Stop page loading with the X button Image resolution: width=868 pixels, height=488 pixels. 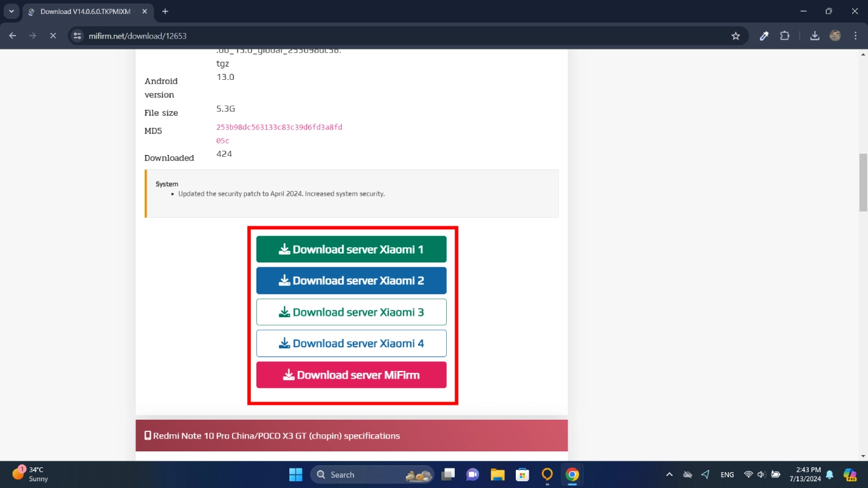pyautogui.click(x=52, y=36)
